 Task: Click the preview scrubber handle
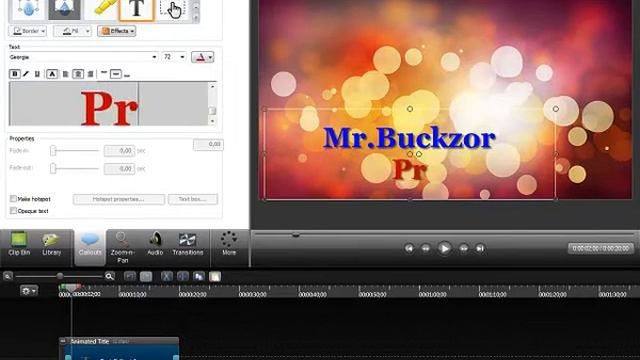coord(296,235)
